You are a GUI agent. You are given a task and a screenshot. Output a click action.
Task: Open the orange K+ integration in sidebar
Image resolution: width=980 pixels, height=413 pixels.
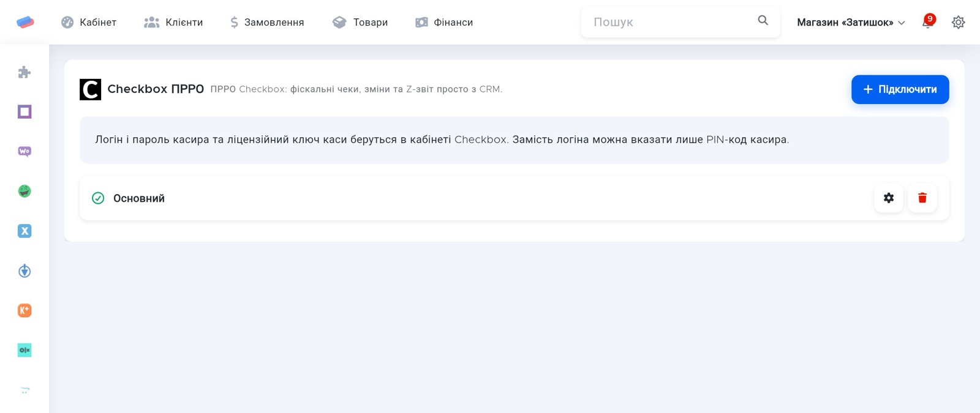24,310
